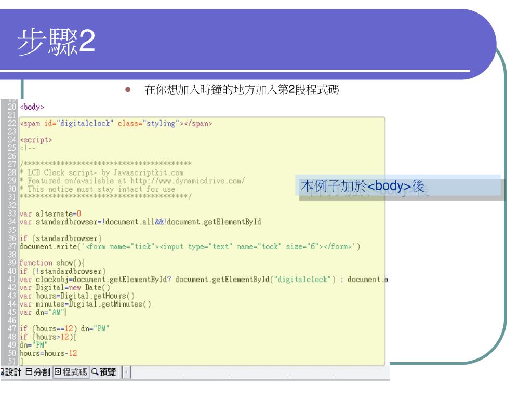532x399 pixels.
Task: Open the 預覽 preview tab
Action: coord(104,372)
